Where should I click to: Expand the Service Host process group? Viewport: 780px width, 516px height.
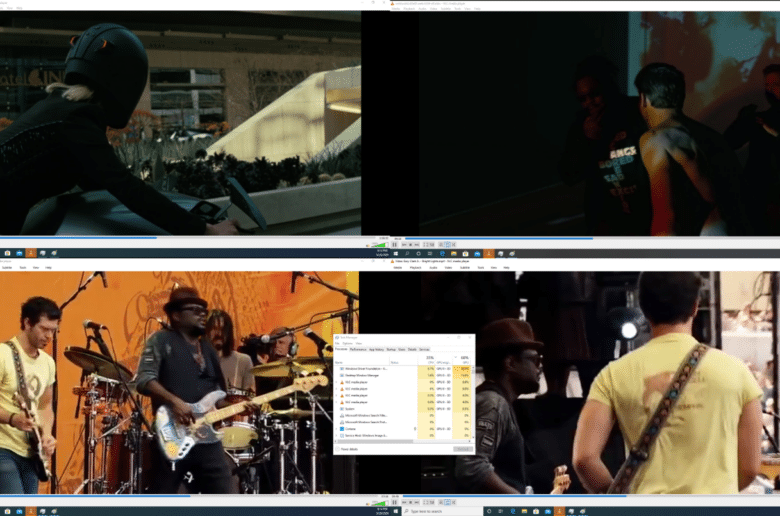click(336, 435)
